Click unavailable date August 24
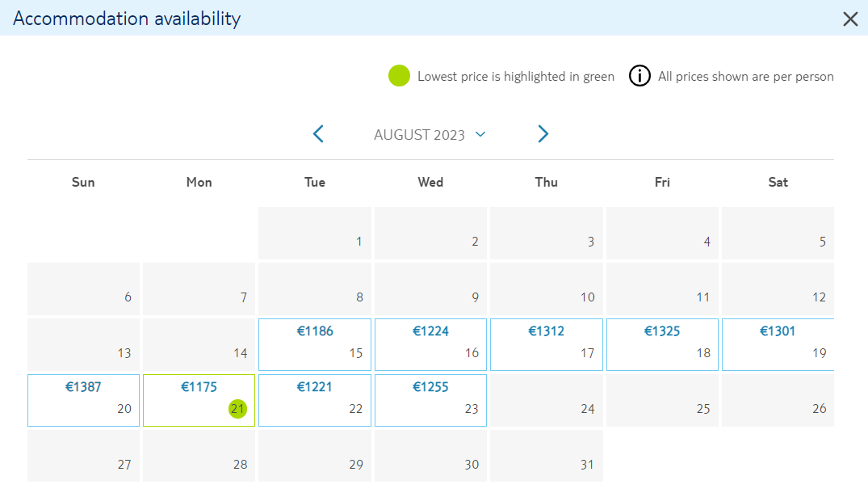 coord(547,400)
